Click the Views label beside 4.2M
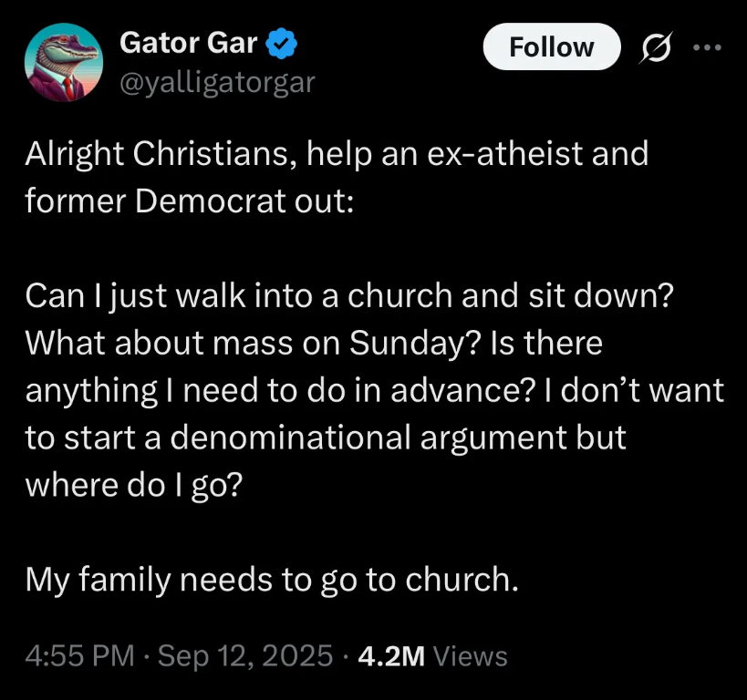Image resolution: width=747 pixels, height=700 pixels. point(471,655)
